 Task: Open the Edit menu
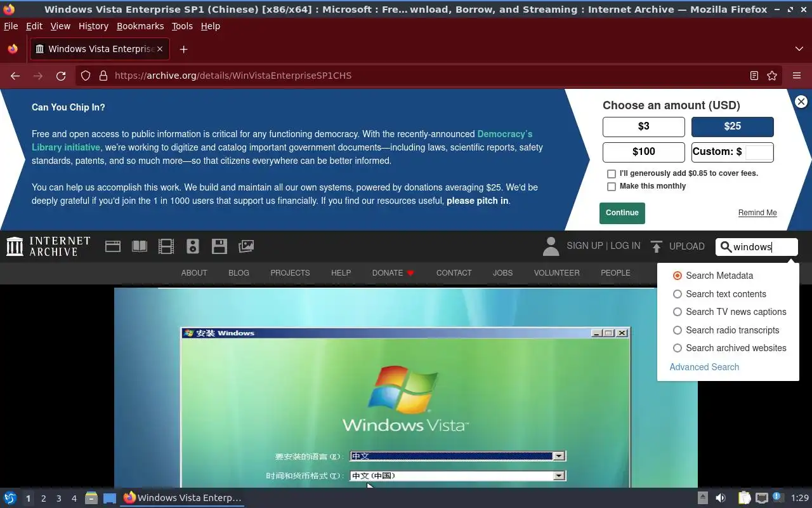coord(34,26)
